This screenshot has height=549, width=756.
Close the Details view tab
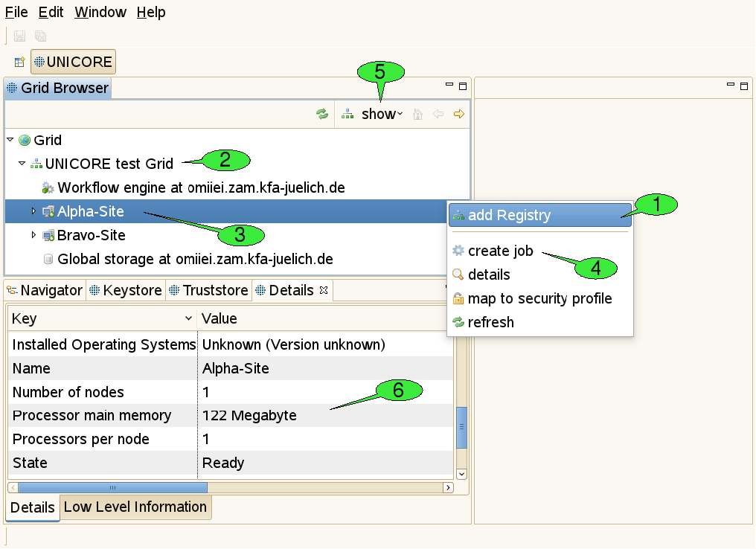point(324,290)
